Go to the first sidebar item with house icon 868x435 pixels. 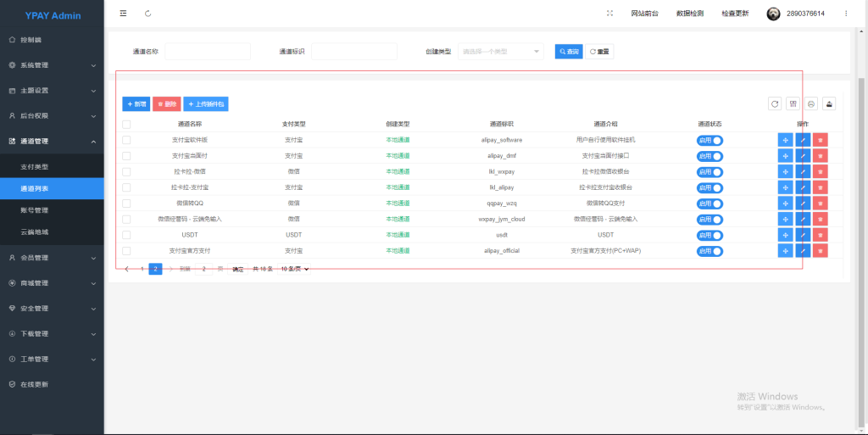[x=52, y=40]
